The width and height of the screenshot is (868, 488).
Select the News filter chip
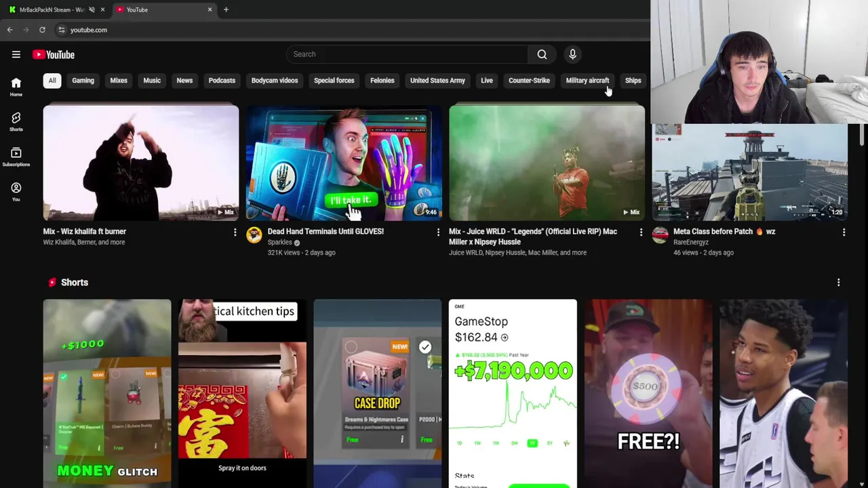coord(184,81)
